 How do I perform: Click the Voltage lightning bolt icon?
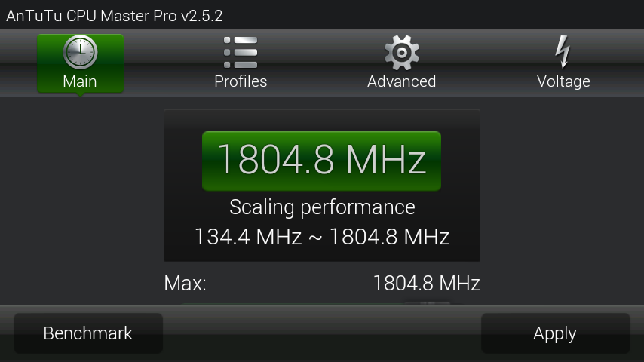(x=563, y=52)
